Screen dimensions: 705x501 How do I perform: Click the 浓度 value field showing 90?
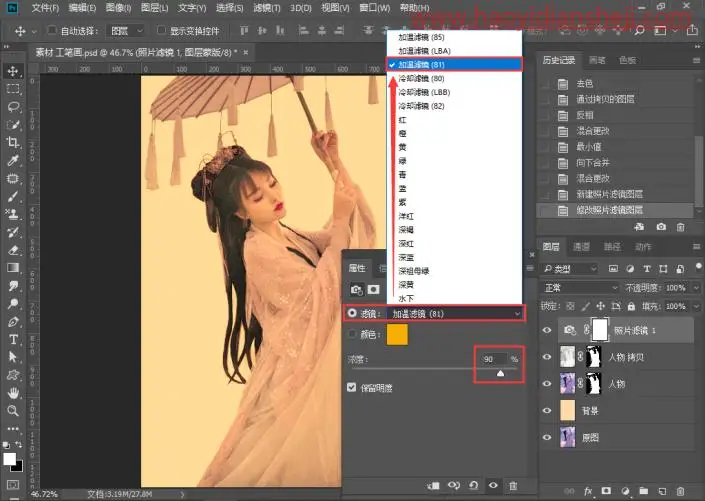tap(493, 359)
